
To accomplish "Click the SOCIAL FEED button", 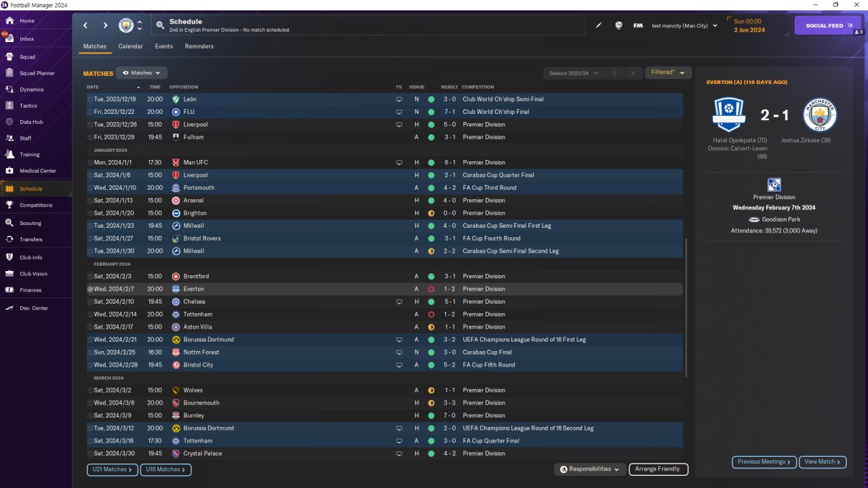I will click(x=828, y=26).
